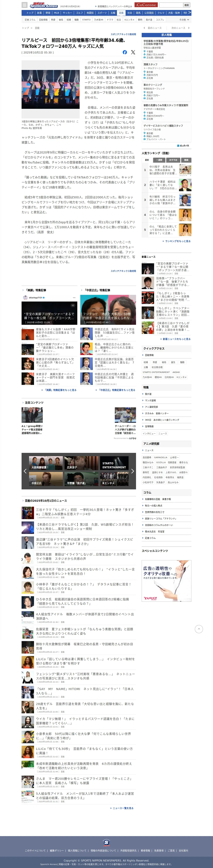Viewport: 213px width, 868px height.
Task: Switch ranking to おすすめ tab
Action: click(x=173, y=160)
